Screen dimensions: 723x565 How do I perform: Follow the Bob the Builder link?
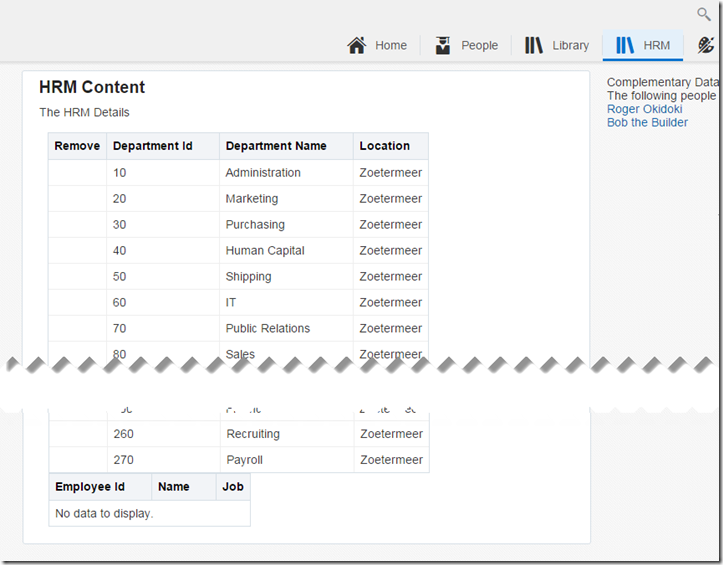coord(647,122)
